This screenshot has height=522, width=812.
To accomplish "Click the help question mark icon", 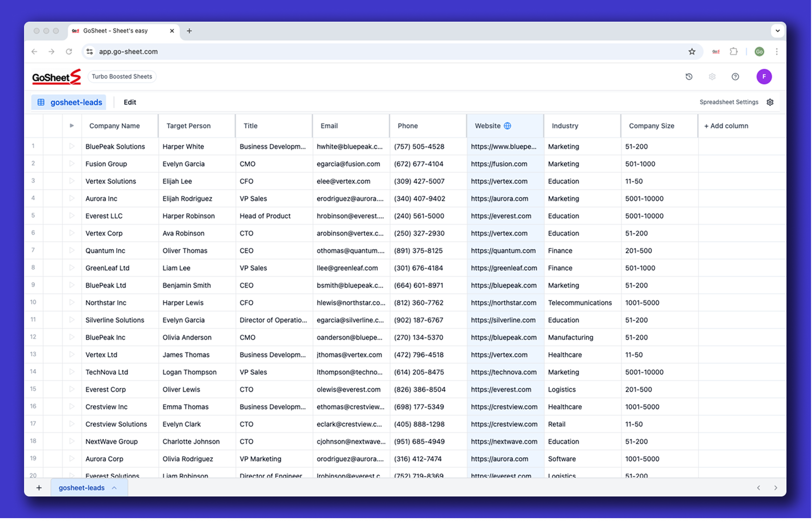I will [x=735, y=77].
